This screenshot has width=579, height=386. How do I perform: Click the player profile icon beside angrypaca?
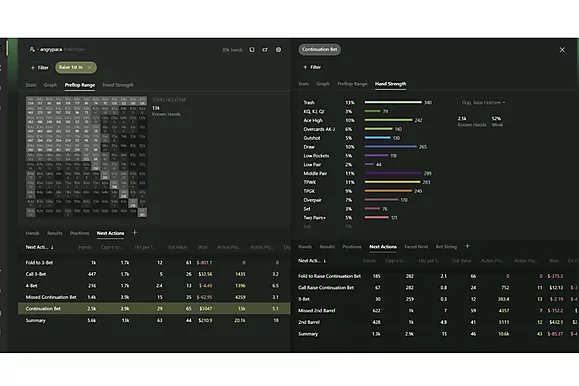point(32,49)
